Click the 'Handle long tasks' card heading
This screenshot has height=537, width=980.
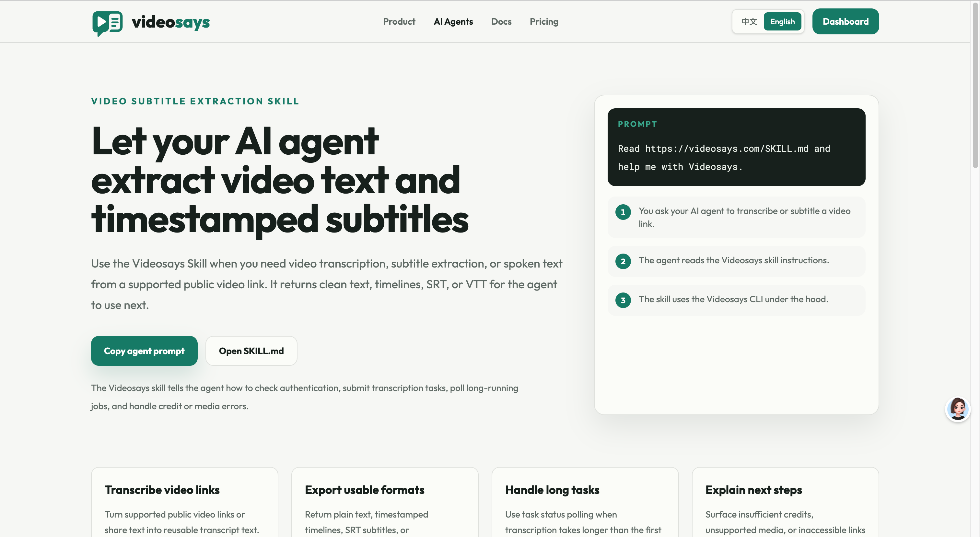(x=552, y=490)
